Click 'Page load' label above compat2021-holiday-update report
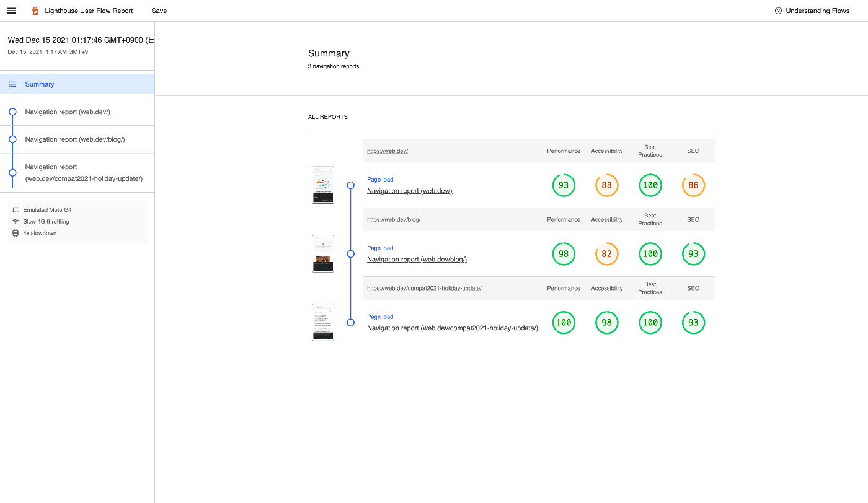This screenshot has height=503, width=868. [x=380, y=317]
